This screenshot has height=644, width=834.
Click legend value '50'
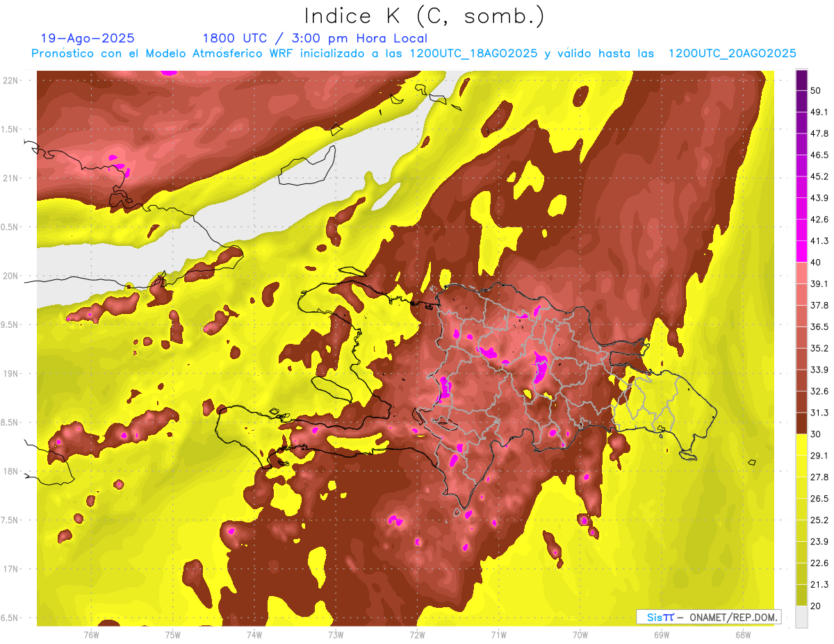[x=817, y=90]
